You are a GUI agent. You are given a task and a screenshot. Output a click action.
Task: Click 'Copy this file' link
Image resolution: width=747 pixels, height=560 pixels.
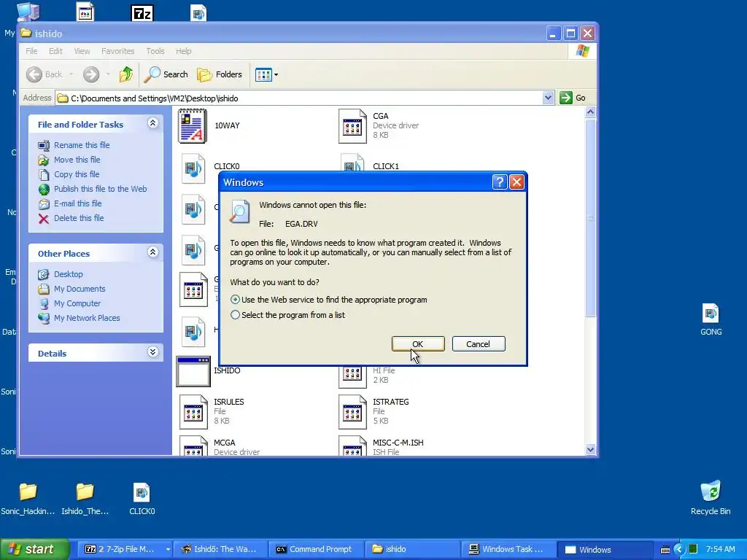coord(76,174)
